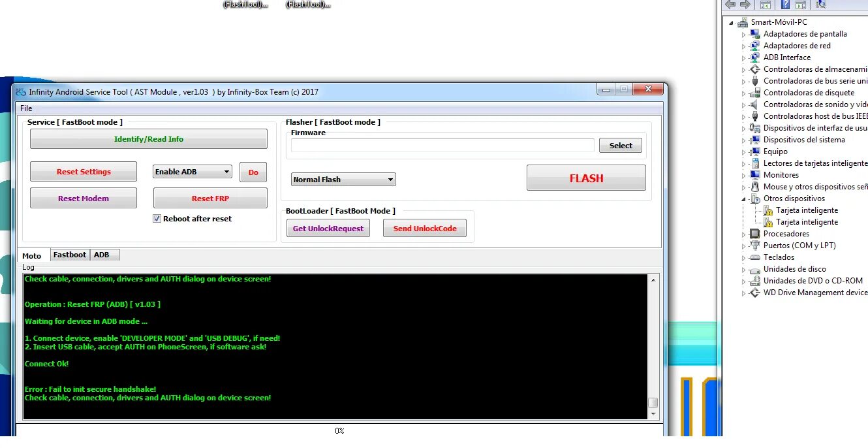Click the Controladoras de sonido speaker icon
Image resolution: width=868 pixels, height=448 pixels.
point(755,104)
